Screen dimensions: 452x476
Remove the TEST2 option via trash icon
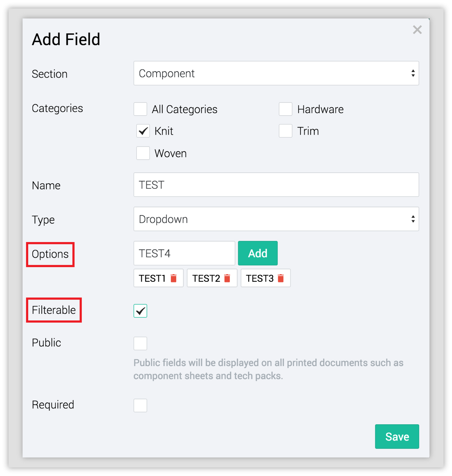[x=227, y=278]
